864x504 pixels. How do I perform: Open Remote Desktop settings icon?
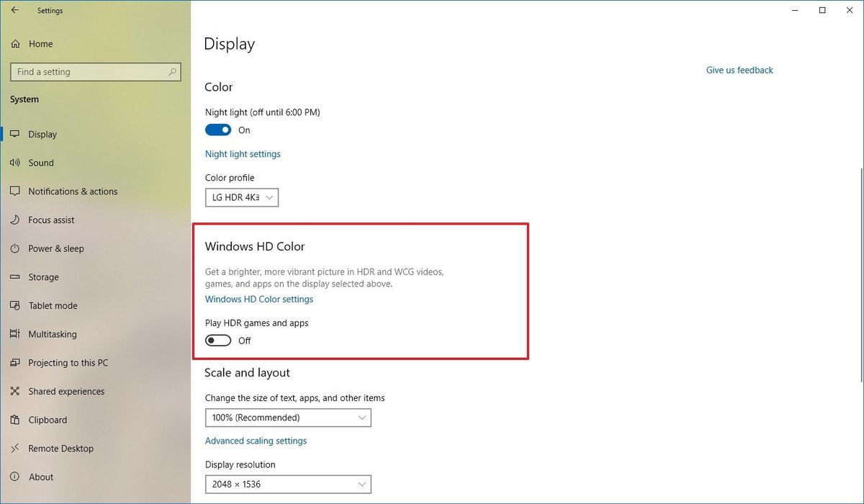(x=16, y=448)
